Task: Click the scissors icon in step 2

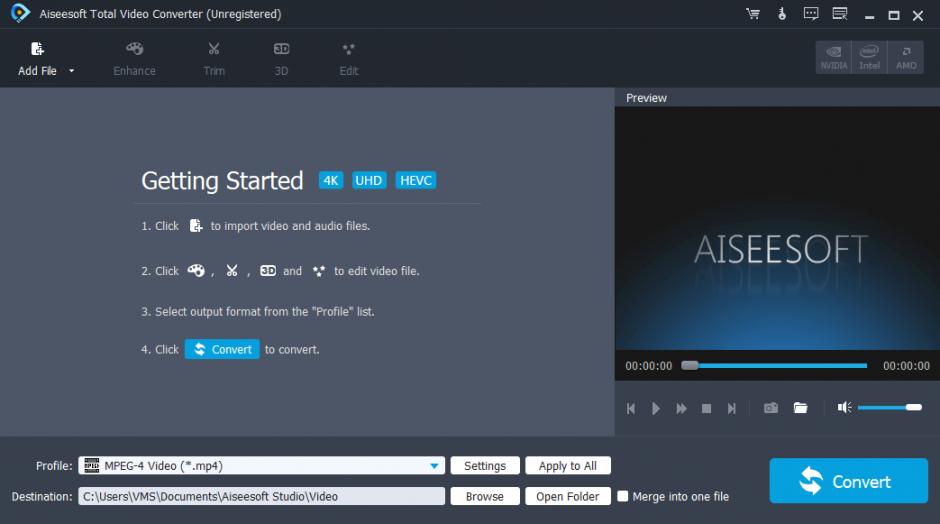Action: 232,271
